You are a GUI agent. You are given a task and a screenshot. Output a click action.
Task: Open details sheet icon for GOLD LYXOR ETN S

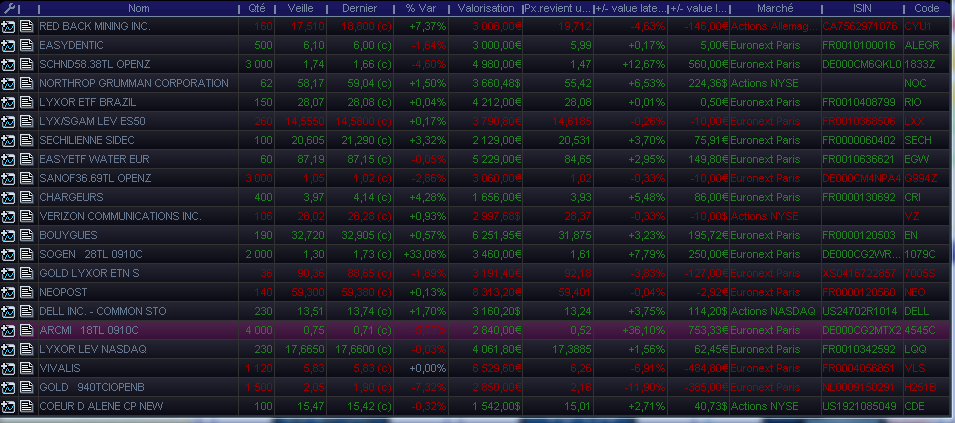click(26, 273)
